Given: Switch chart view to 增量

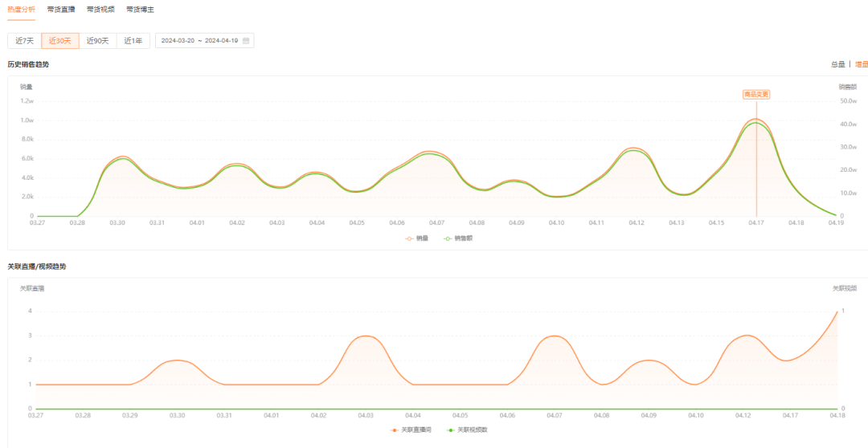Looking at the screenshot, I should pyautogui.click(x=861, y=64).
